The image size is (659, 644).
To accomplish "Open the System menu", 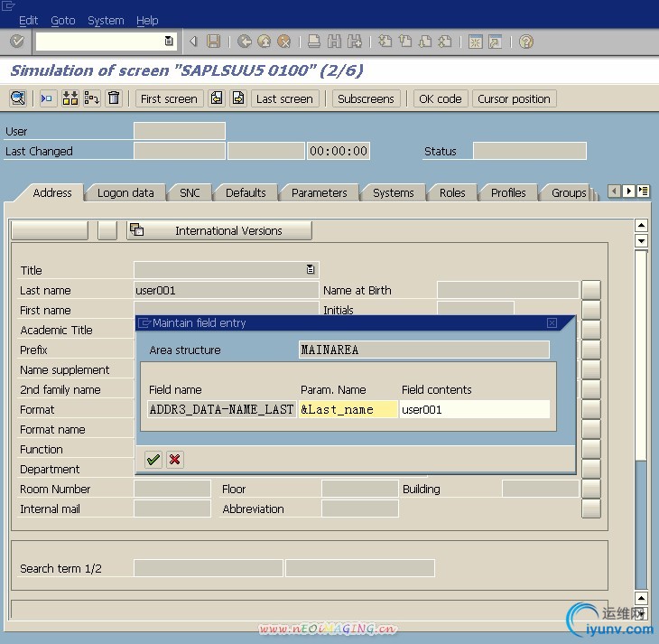I will coord(106,20).
